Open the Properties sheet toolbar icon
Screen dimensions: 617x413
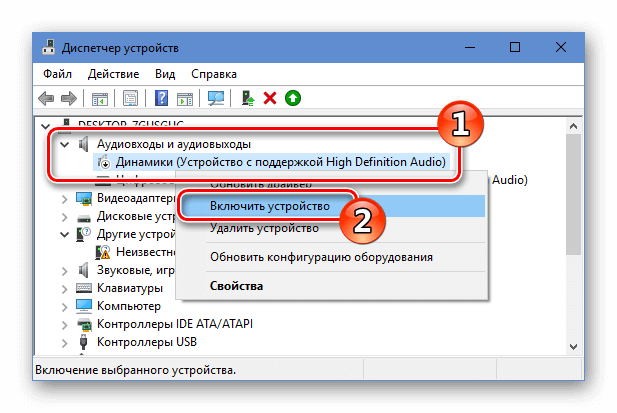(x=130, y=98)
